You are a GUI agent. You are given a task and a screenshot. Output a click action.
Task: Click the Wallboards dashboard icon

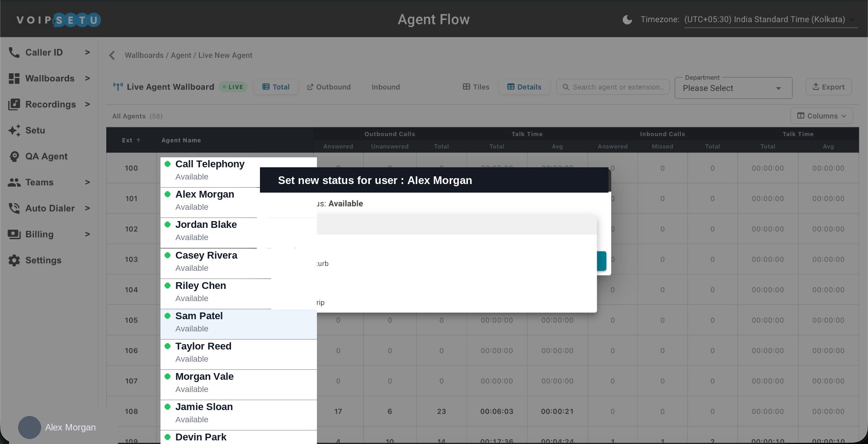click(14, 78)
